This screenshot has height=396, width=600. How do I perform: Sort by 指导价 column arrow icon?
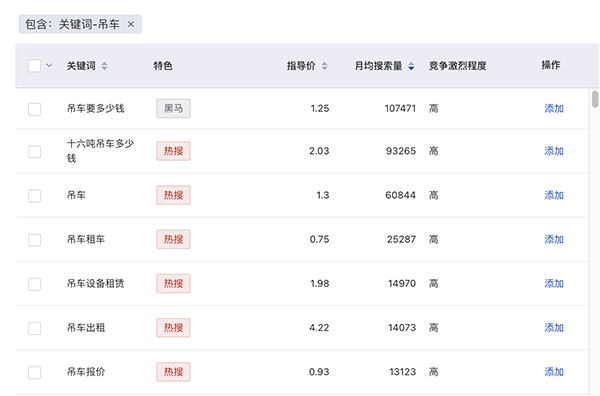(x=324, y=66)
